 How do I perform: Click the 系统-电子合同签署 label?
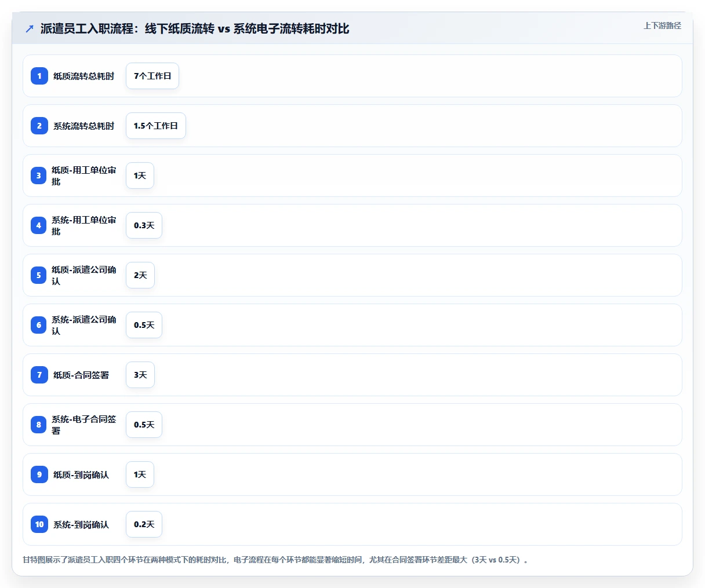(84, 425)
